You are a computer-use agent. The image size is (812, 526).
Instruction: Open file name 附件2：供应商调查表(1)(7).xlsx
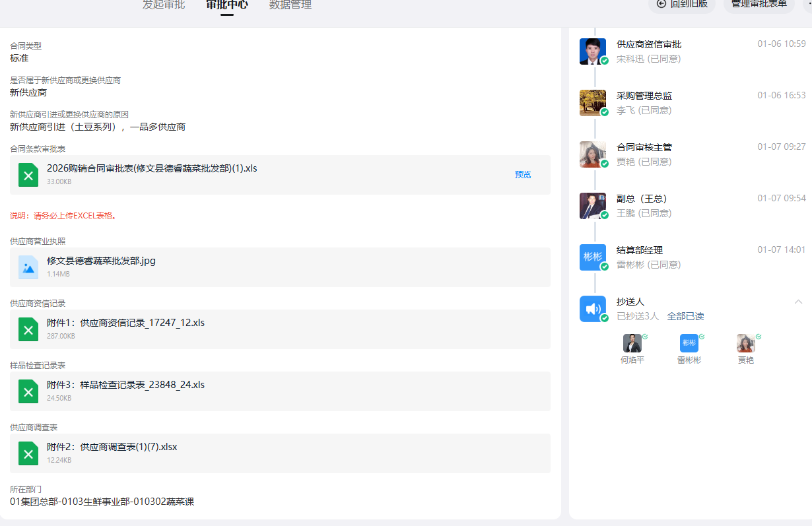pyautogui.click(x=112, y=447)
